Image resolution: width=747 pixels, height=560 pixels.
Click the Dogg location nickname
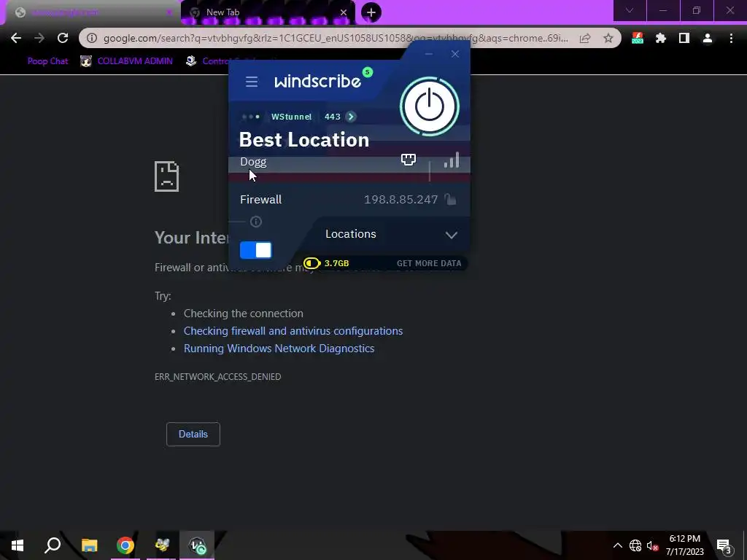coord(253,162)
